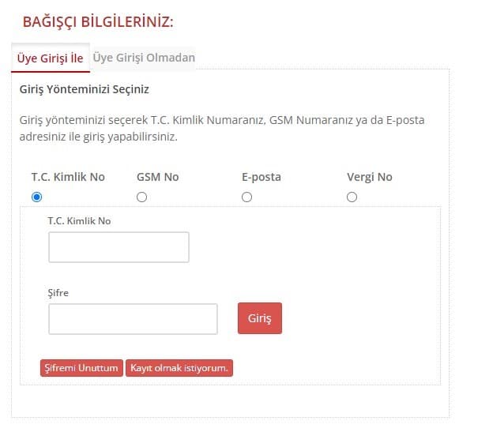Click the Şifremi Unuttum button

pyautogui.click(x=81, y=368)
